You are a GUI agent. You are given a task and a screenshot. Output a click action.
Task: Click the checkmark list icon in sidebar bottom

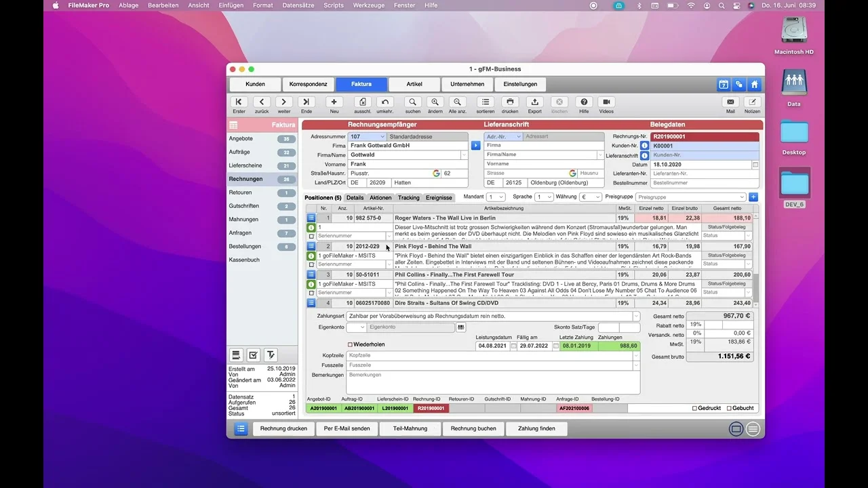(253, 355)
